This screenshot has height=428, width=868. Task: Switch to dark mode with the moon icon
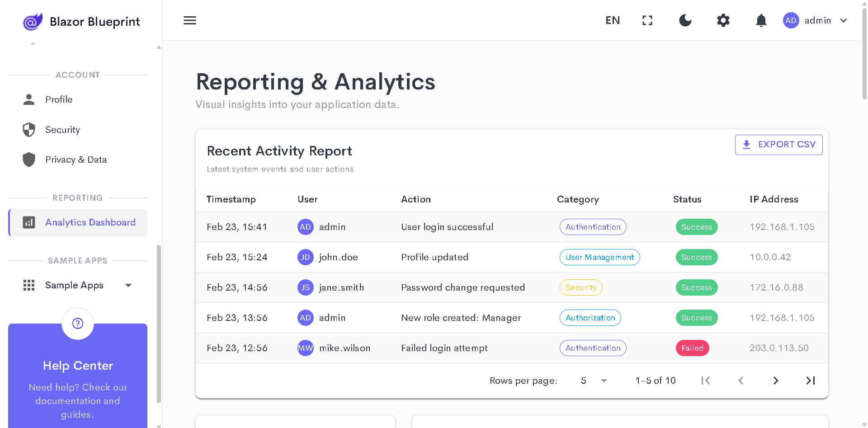[685, 20]
